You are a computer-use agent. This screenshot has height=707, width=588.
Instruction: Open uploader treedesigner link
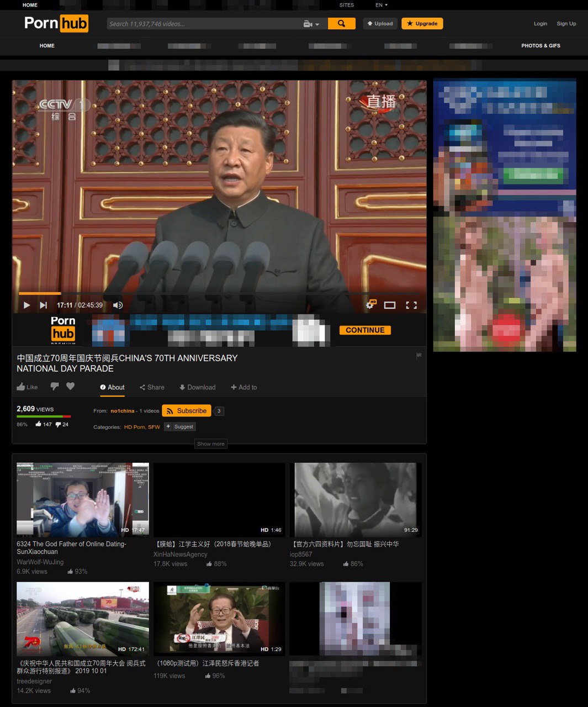pyautogui.click(x=34, y=682)
